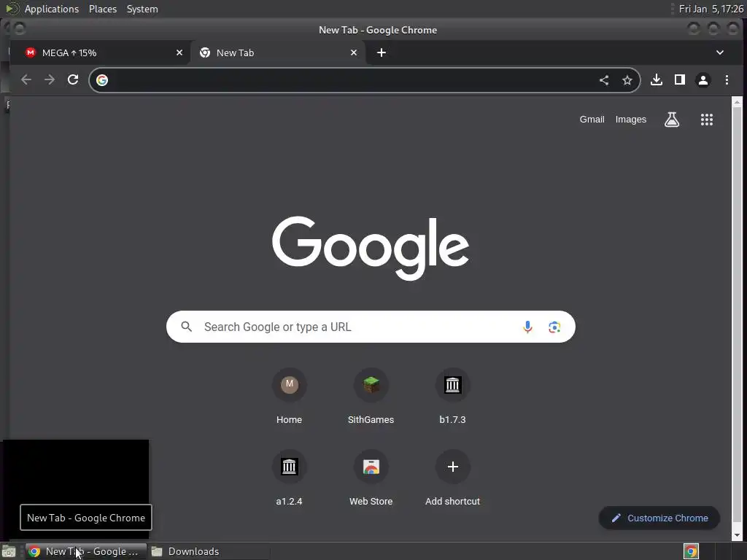Open the Gmail link

[592, 120]
